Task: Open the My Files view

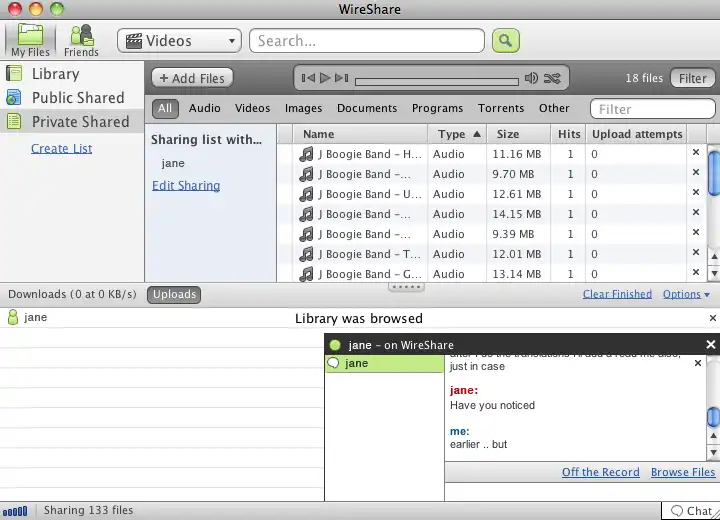Action: tap(30, 40)
